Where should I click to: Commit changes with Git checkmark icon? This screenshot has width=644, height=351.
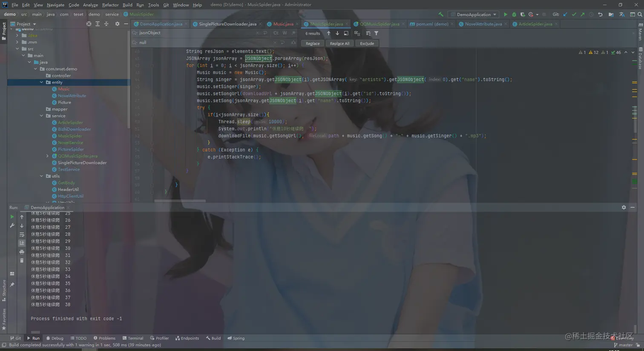tap(574, 14)
